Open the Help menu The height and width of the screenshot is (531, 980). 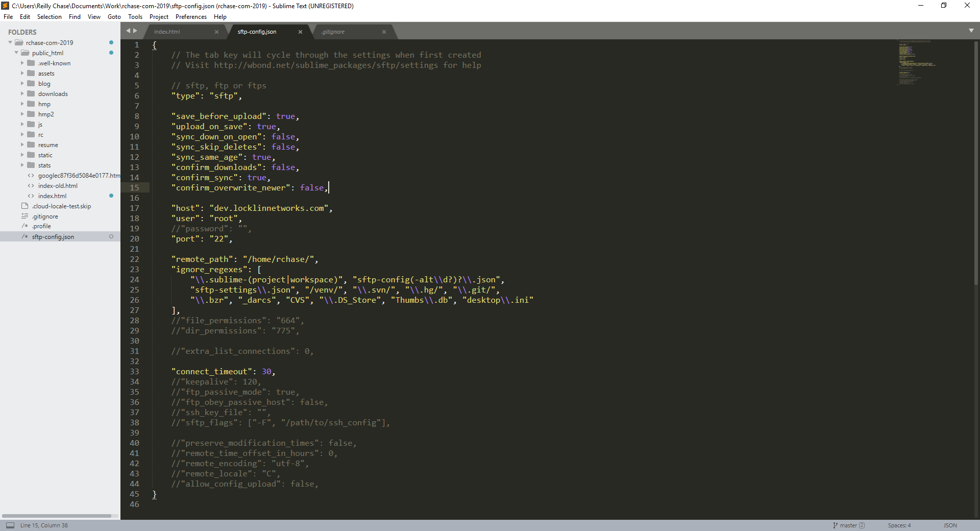(220, 17)
